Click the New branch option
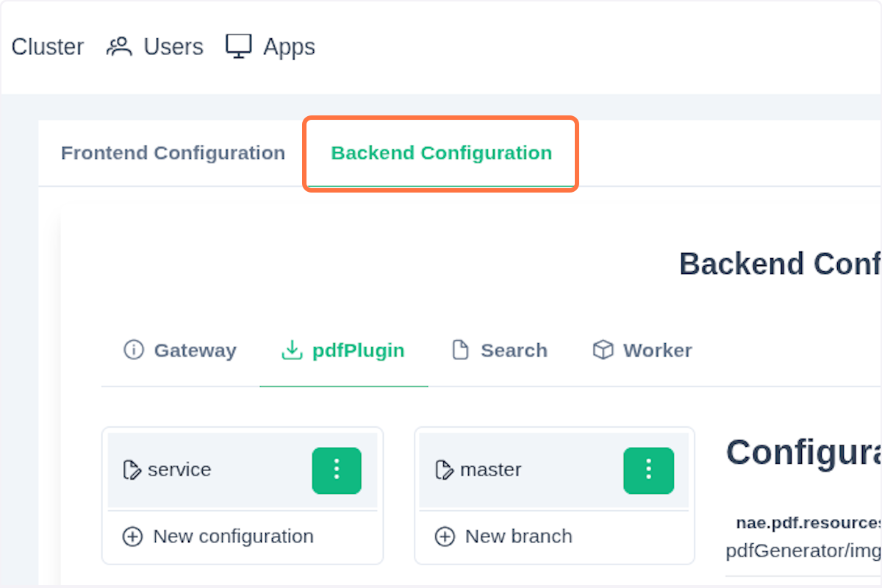Image resolution: width=882 pixels, height=588 pixels. coord(519,537)
